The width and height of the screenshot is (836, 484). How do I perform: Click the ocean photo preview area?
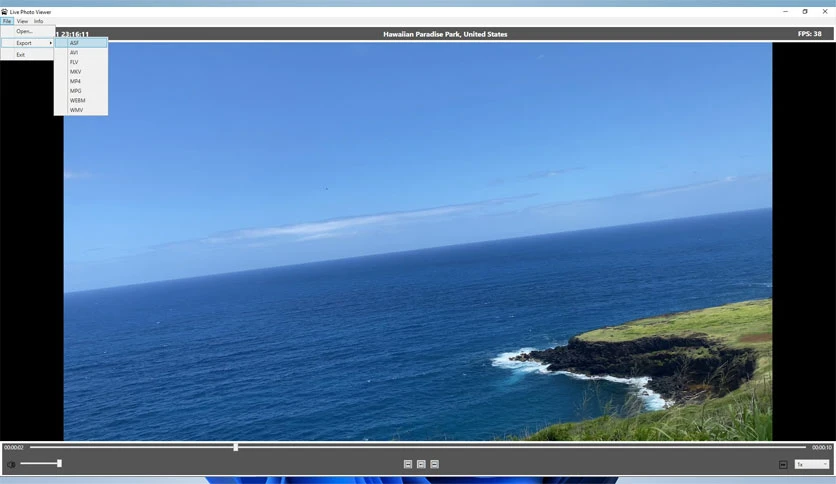coord(417,241)
